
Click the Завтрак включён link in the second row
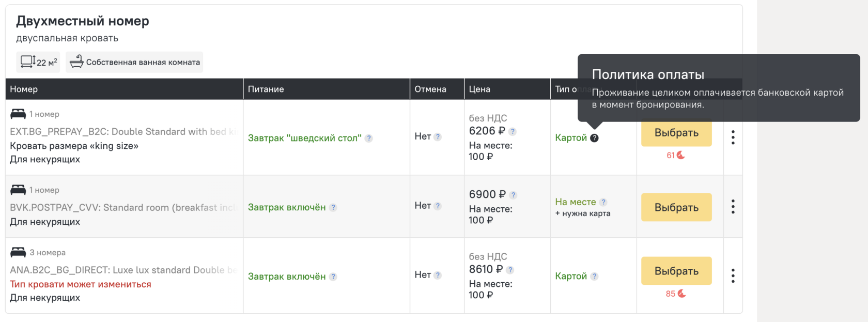(x=287, y=207)
